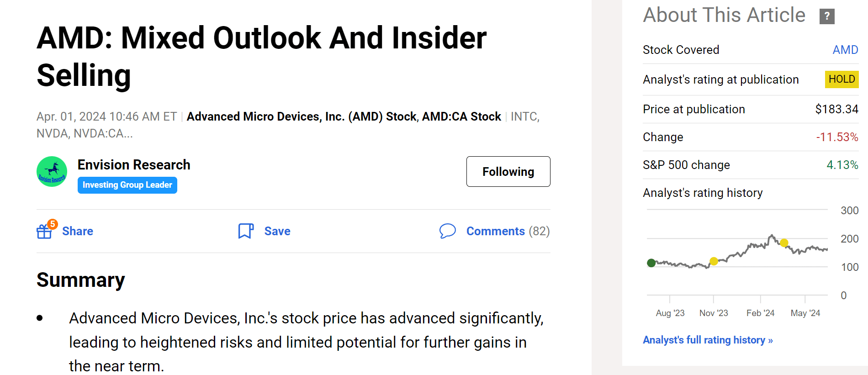Open the AMD stock covered link
This screenshot has width=868, height=375.
click(x=845, y=50)
